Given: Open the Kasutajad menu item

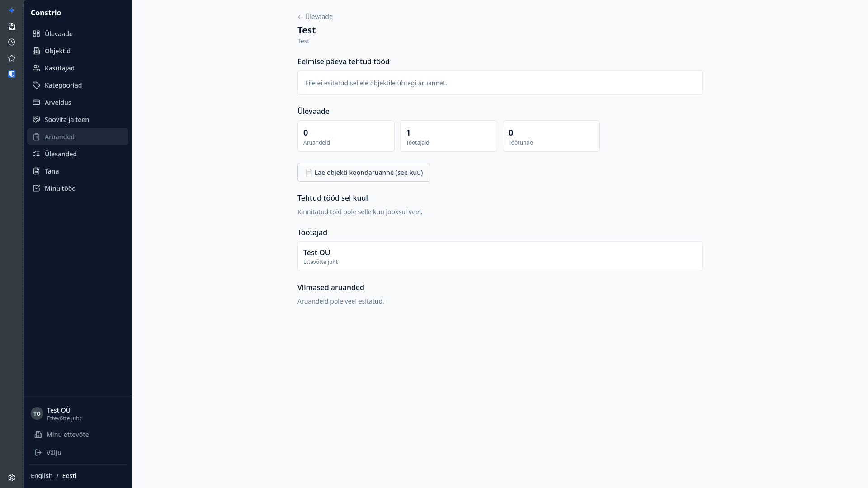Looking at the screenshot, I should tap(78, 68).
